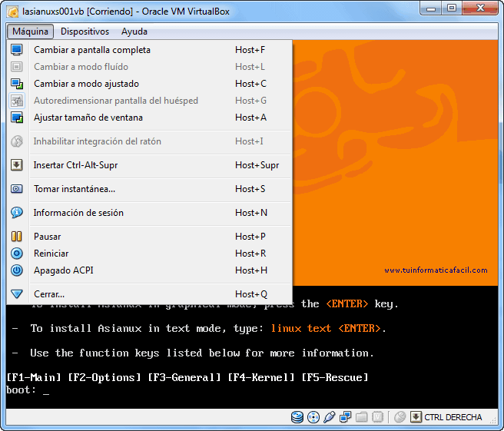
Task: Choose Cerrar... menu entry
Action: [x=150, y=293]
